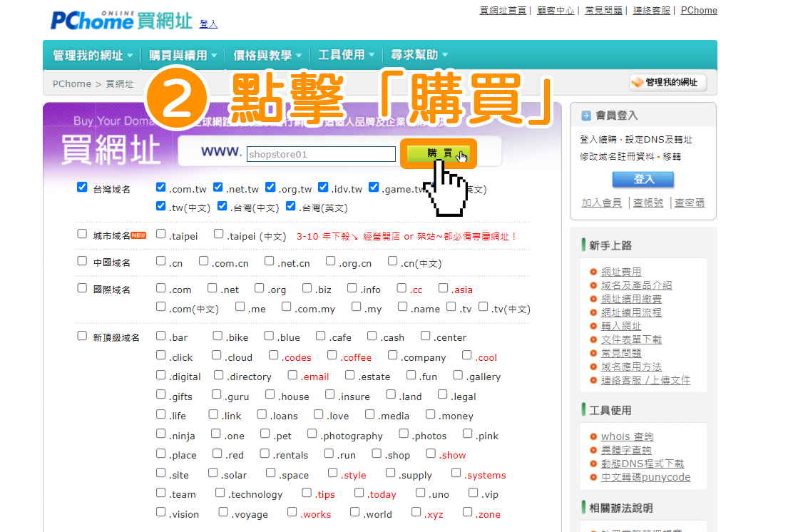Open 域名及產品介紹 sidebar link
Screen dimensions: 793x532
coord(636,286)
